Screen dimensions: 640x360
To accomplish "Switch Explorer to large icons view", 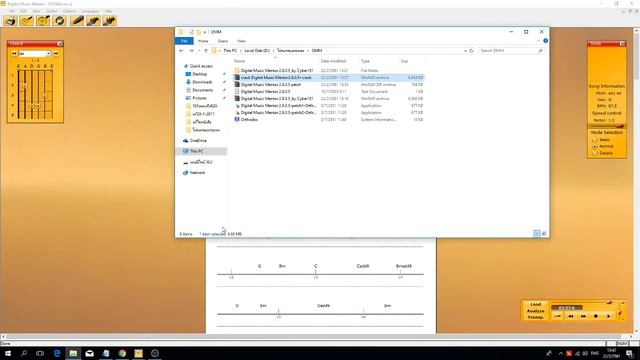I will tap(544, 233).
